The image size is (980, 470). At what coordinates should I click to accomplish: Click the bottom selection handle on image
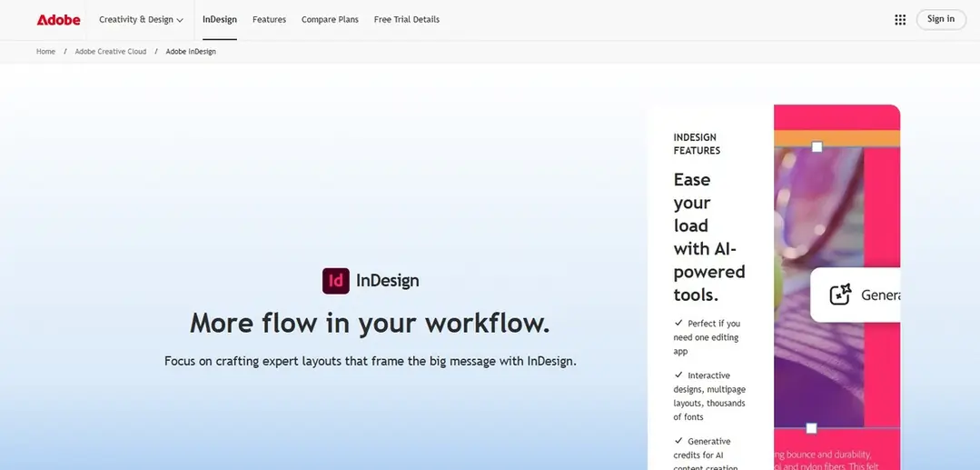(x=811, y=428)
